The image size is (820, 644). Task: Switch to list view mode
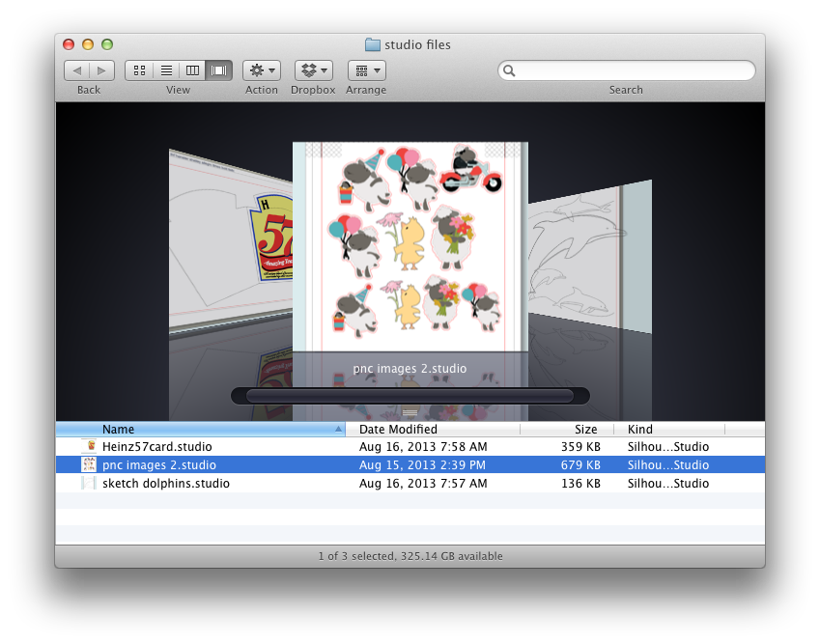click(165, 70)
